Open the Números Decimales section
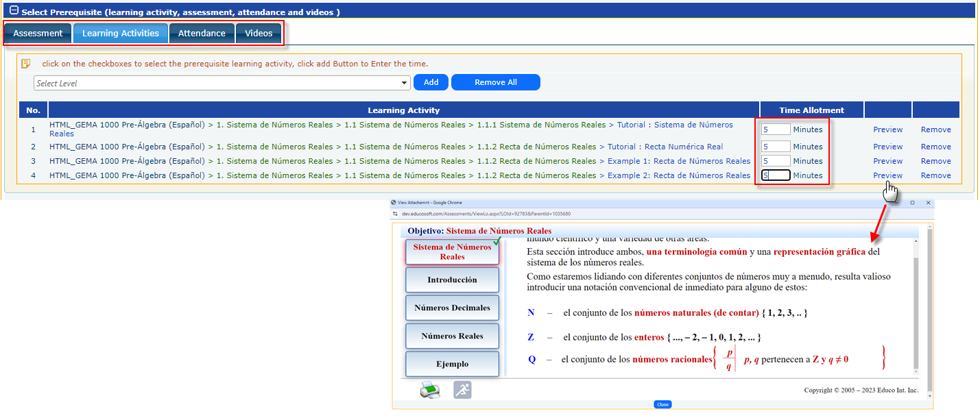Viewport: 980px width, 420px height. (x=452, y=308)
